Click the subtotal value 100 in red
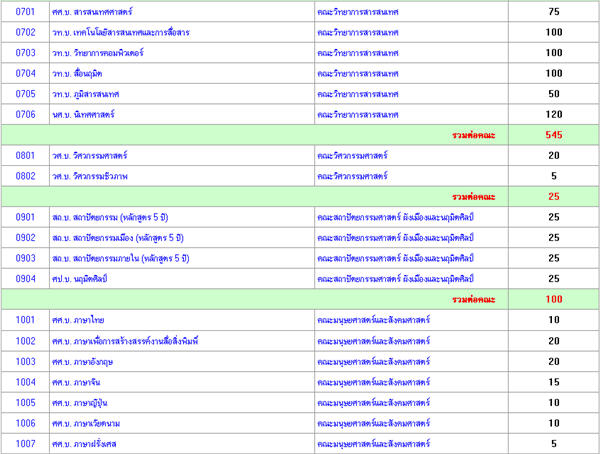This screenshot has width=600, height=454. coord(553,299)
